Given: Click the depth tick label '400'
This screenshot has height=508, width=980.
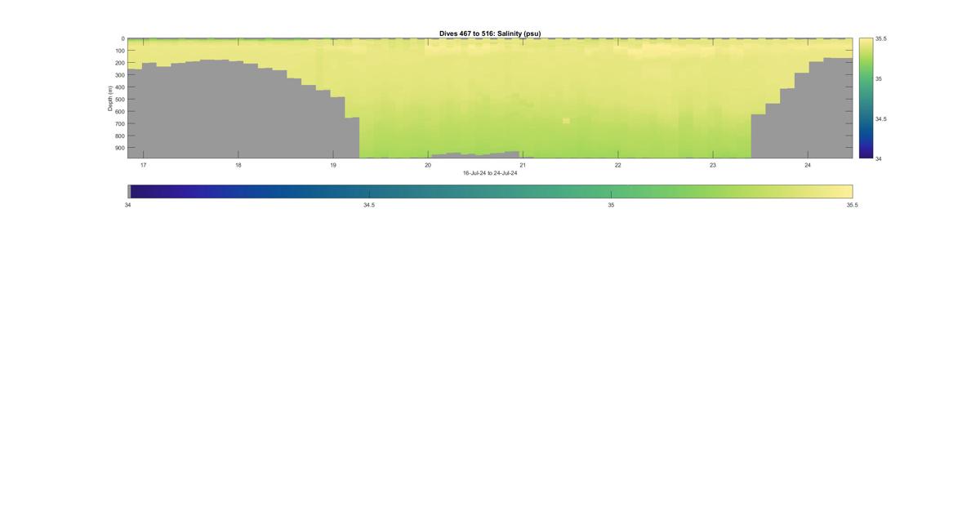Looking at the screenshot, I should click(x=120, y=87).
